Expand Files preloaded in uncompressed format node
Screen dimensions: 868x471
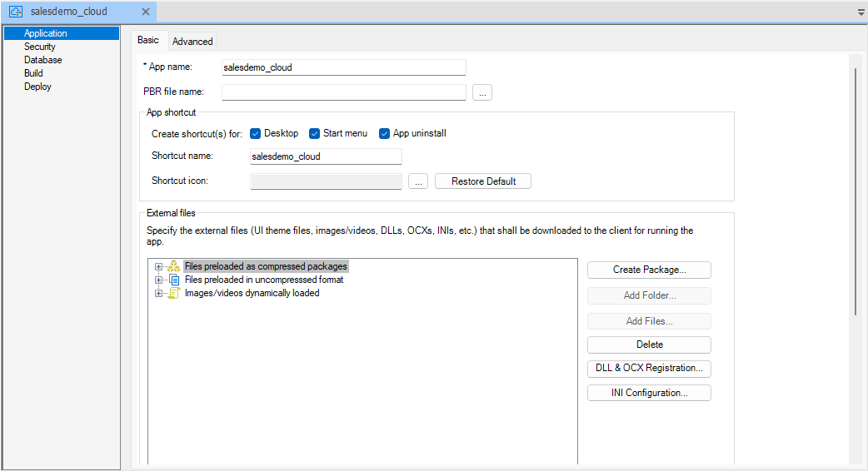pos(158,280)
